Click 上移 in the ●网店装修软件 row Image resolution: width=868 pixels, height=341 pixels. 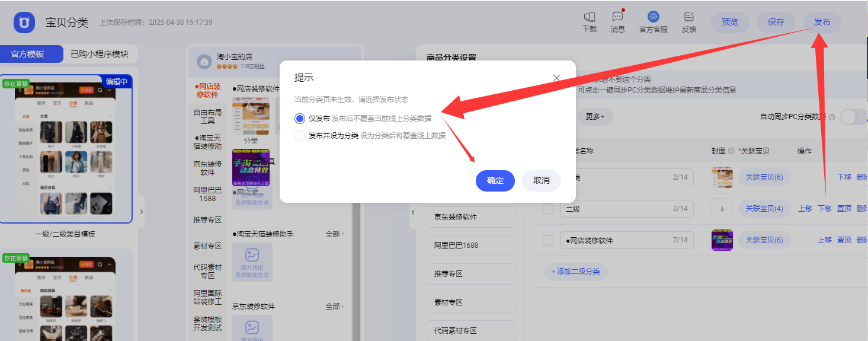[825, 240]
